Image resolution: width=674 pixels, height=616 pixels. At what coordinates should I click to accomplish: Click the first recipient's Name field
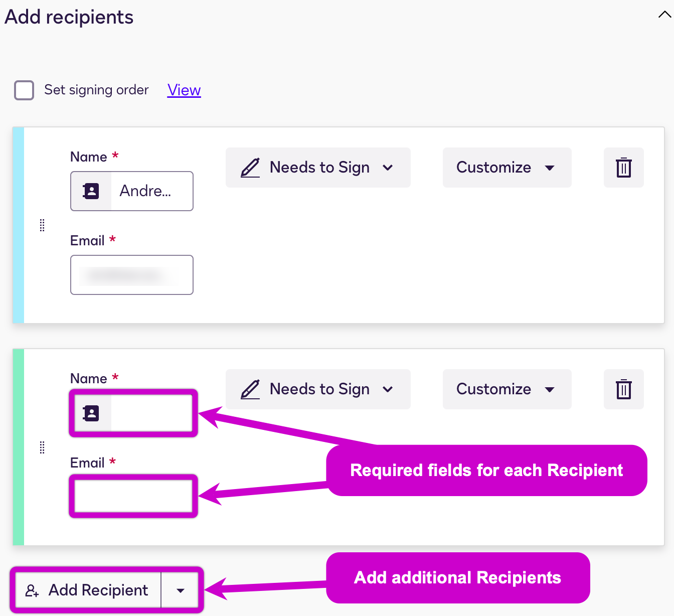click(150, 191)
